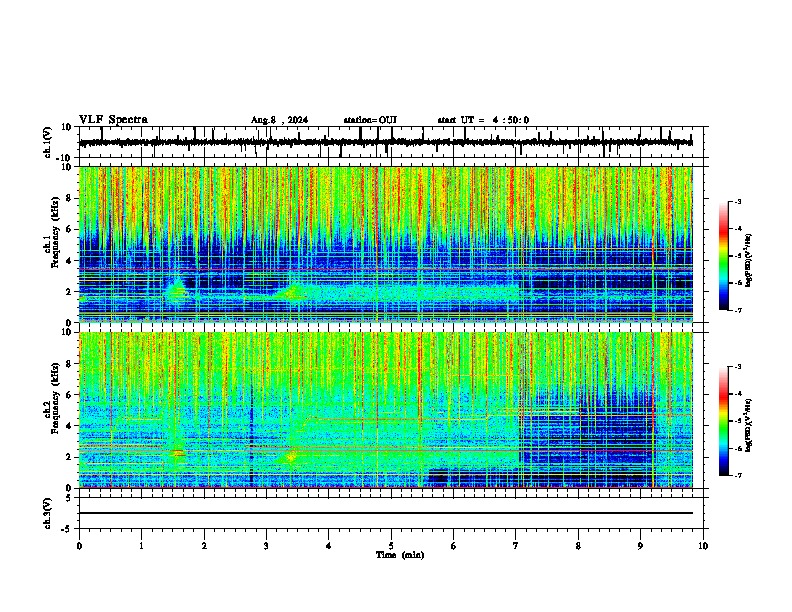The height and width of the screenshot is (612, 792).
Task: Click the ch.2 spectrogram panel
Action: tap(386, 410)
